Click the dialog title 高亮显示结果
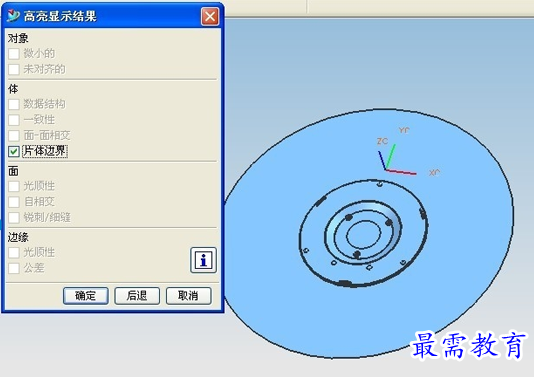The height and width of the screenshot is (377, 534). (60, 16)
